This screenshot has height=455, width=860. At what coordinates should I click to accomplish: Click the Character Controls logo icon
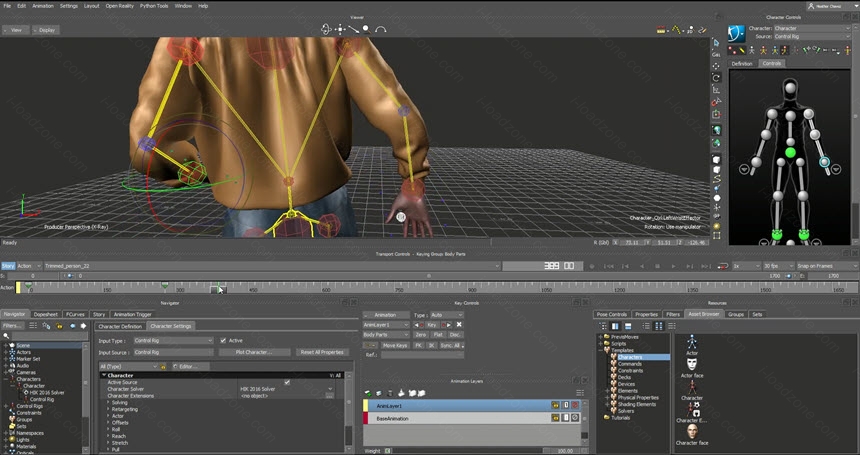tap(737, 33)
